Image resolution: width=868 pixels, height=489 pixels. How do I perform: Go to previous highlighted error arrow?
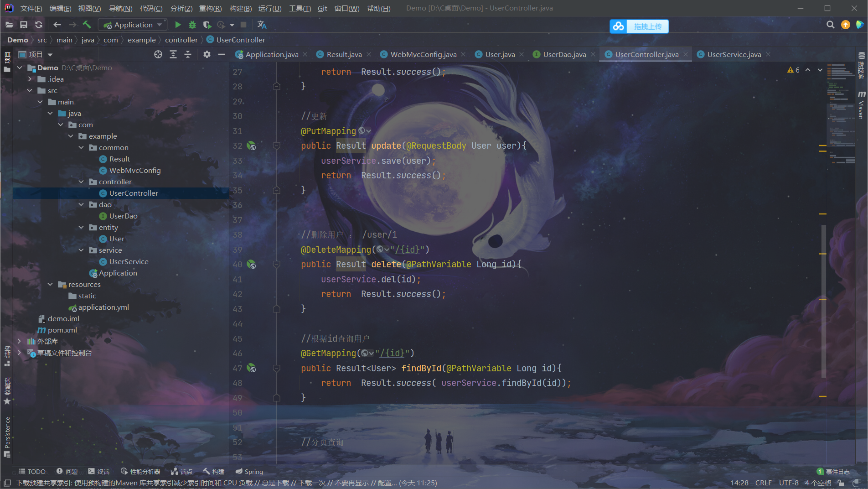coord(808,70)
